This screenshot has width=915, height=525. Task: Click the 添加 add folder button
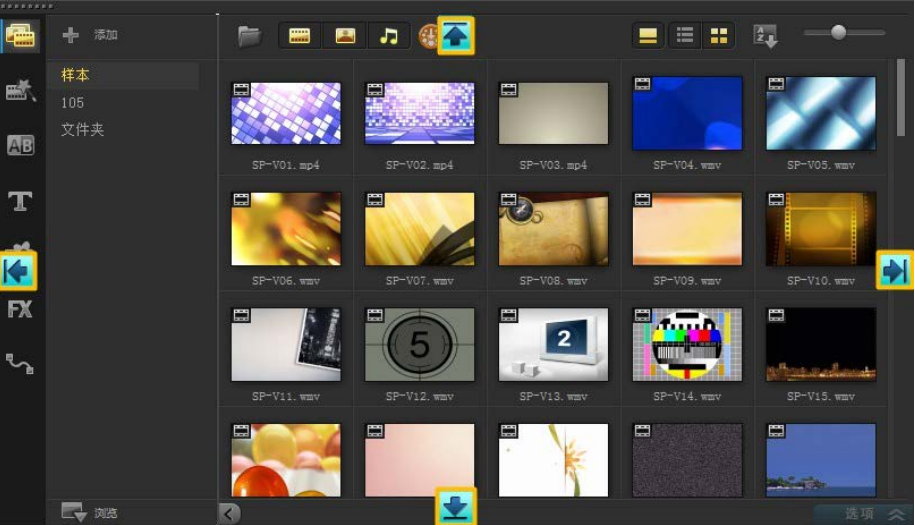pos(91,35)
